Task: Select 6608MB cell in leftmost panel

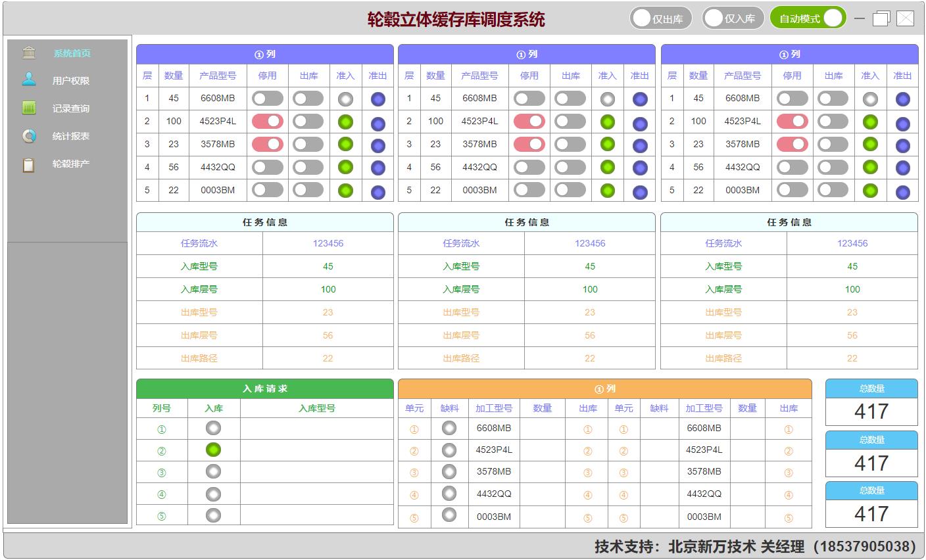Action: (x=218, y=98)
